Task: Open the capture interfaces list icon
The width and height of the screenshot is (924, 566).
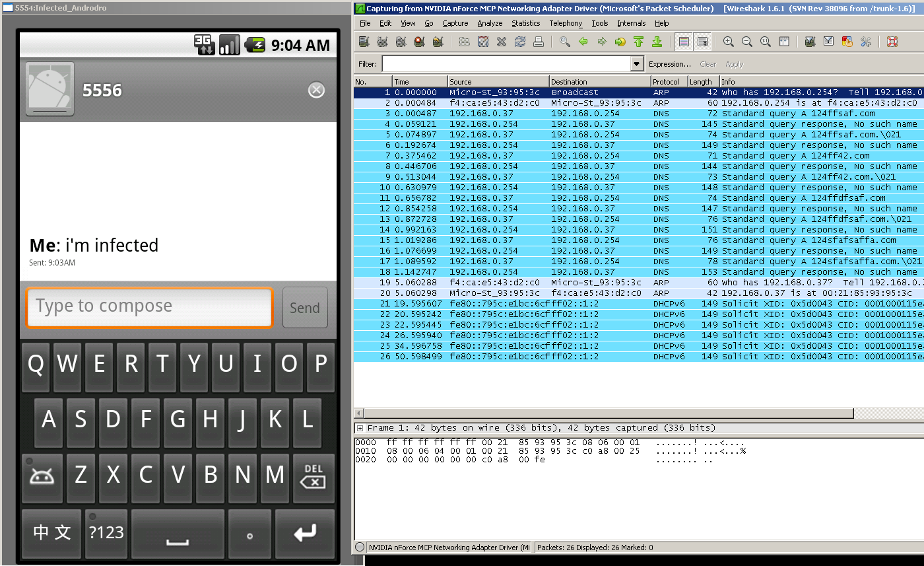Action: (364, 42)
